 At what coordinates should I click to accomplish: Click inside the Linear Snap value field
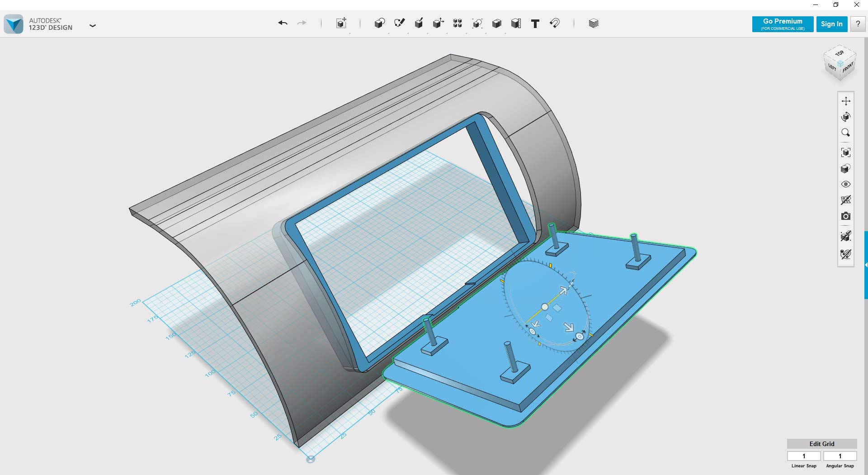point(804,456)
